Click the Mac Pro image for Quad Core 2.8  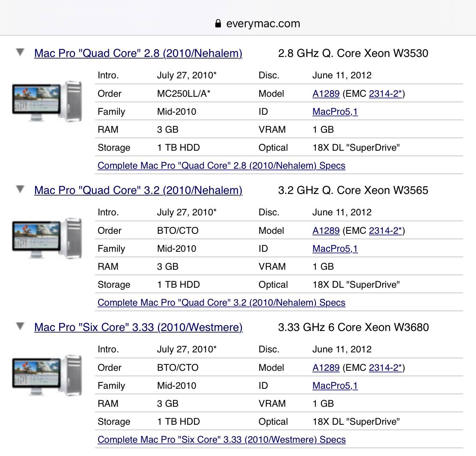coord(47,101)
